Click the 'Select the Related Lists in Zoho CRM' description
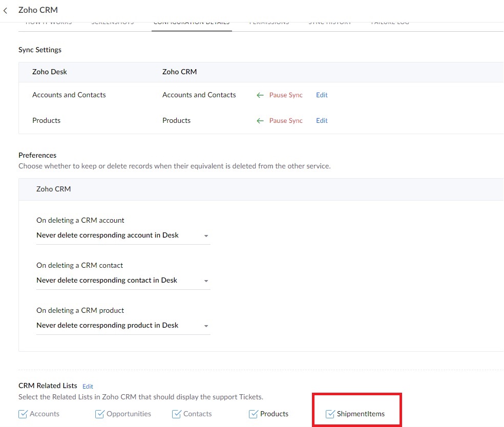 (x=141, y=397)
